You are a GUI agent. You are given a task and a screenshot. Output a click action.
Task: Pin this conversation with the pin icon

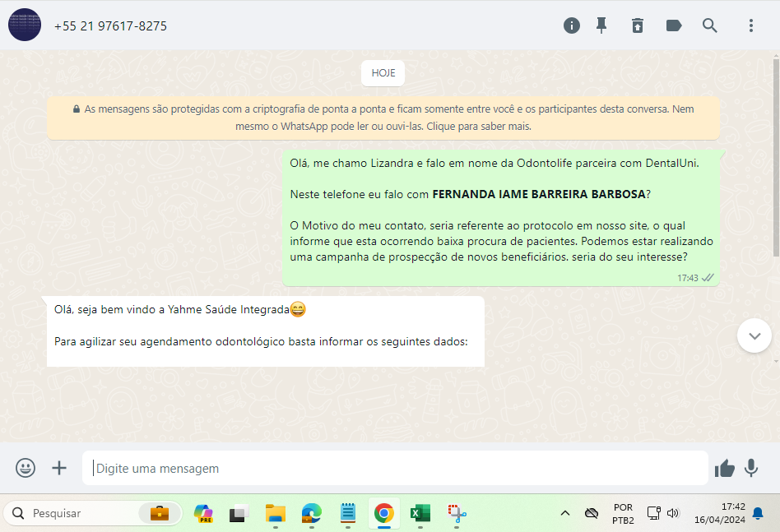tap(601, 25)
